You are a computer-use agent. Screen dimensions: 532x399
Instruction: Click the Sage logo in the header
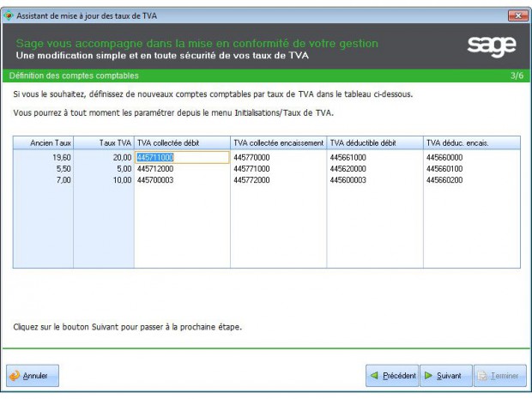pyautogui.click(x=492, y=45)
